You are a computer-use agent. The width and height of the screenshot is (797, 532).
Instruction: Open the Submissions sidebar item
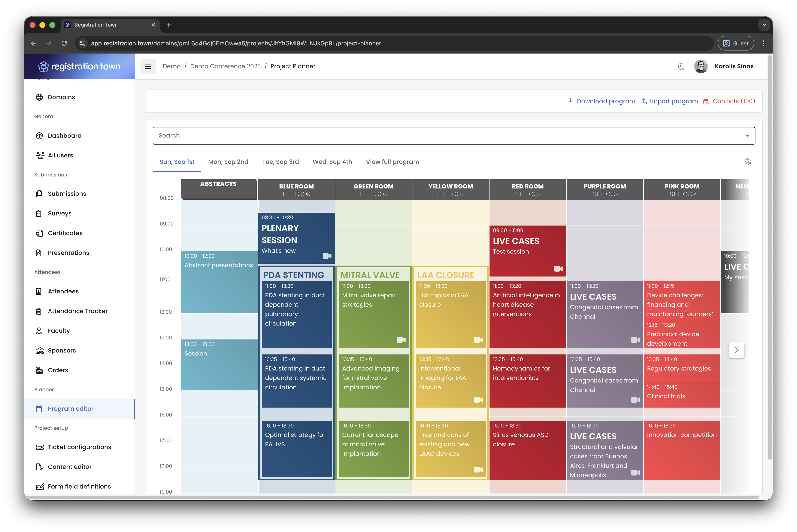79,194
